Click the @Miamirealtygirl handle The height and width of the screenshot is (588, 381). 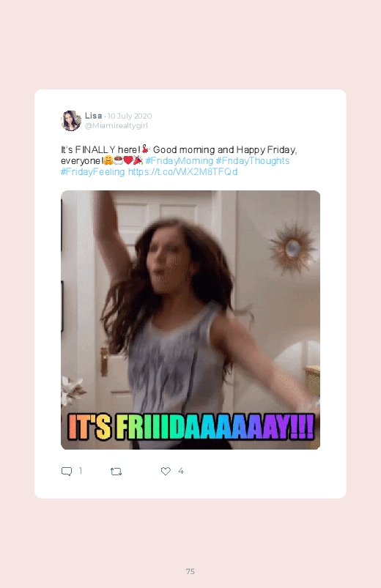116,126
